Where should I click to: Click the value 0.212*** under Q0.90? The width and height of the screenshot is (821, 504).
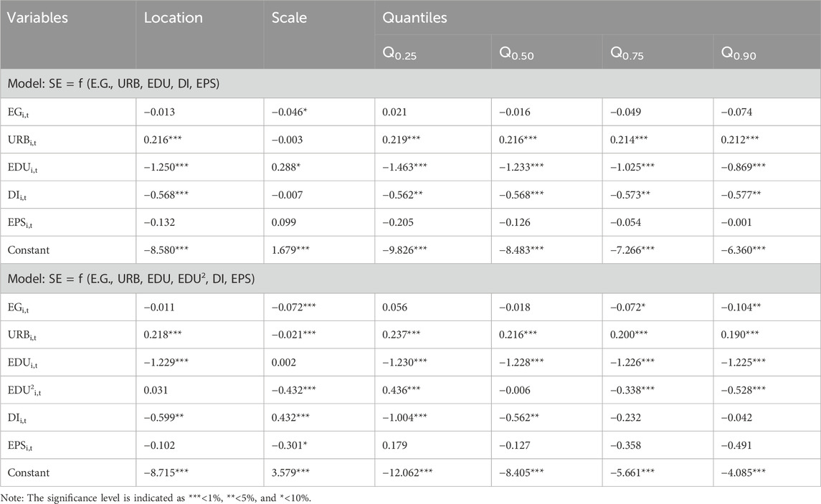740,140
